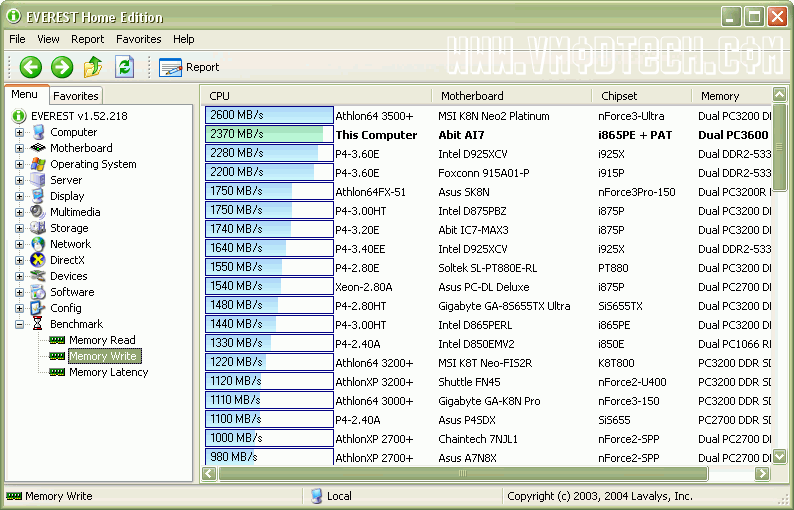Click "Chaintech 7NJL1" motherboard cell
Viewport: 794px width, 510px height.
tap(478, 439)
